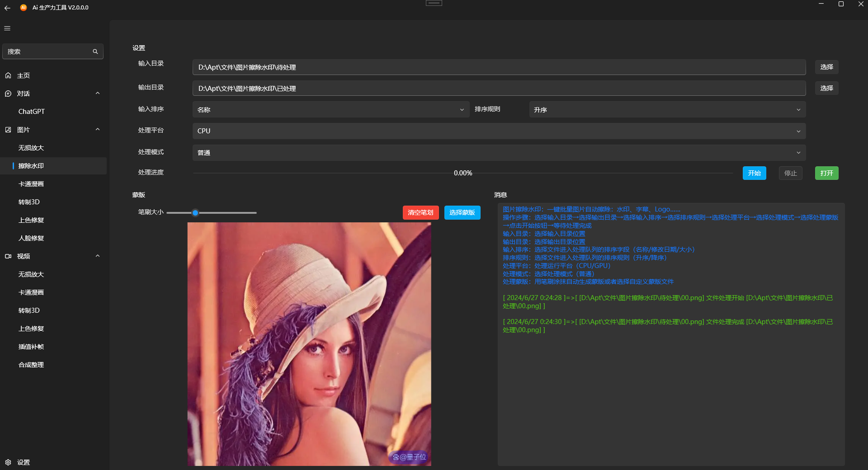This screenshot has height=470, width=868.
Task: Click the gear icon beside 设置
Action: click(x=8, y=462)
